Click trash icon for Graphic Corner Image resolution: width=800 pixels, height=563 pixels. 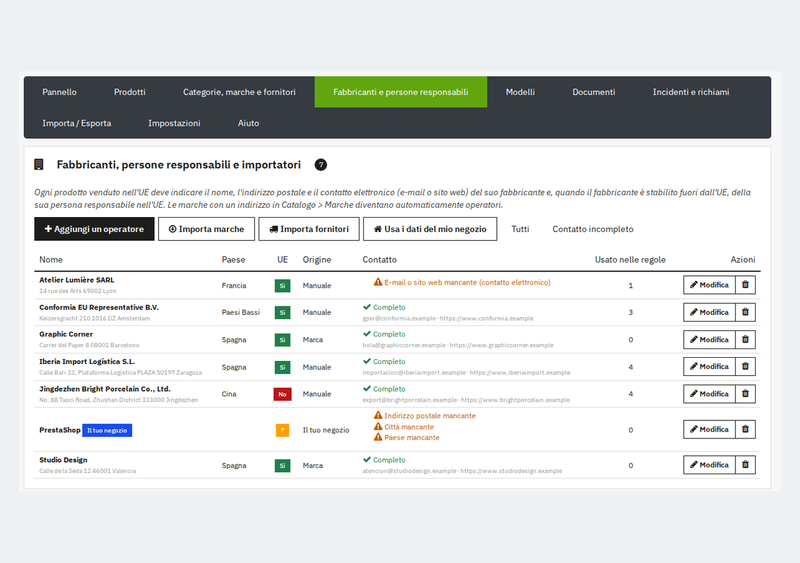pyautogui.click(x=745, y=339)
